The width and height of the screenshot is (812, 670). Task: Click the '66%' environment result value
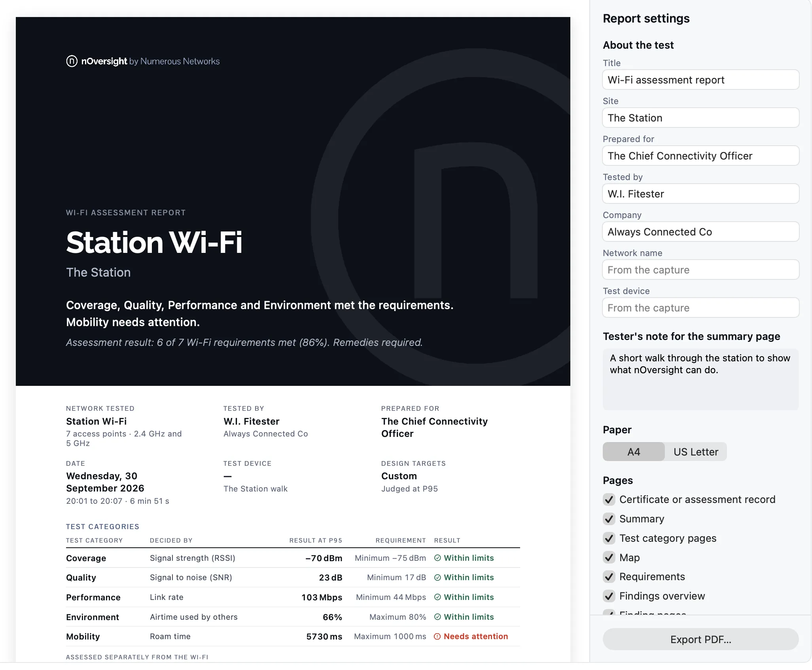click(x=333, y=617)
